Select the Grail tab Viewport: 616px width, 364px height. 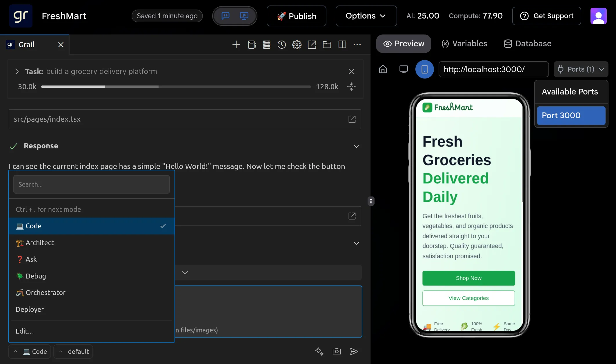[34, 45]
